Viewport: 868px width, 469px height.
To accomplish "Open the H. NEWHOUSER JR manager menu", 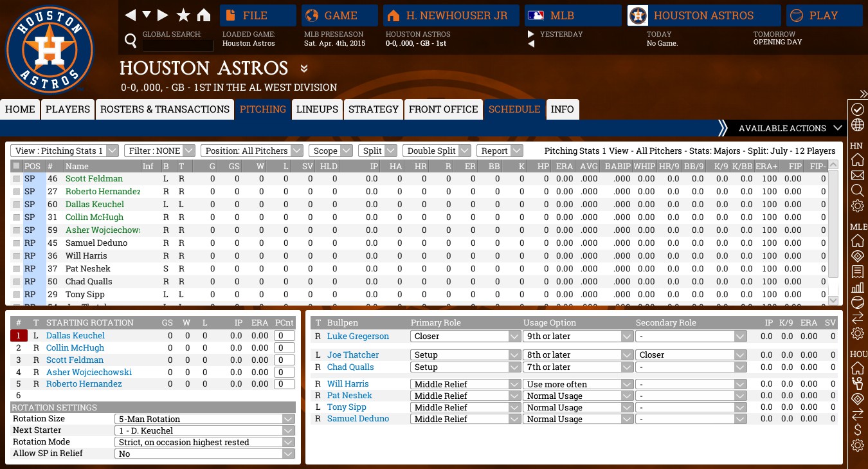I will coord(451,15).
